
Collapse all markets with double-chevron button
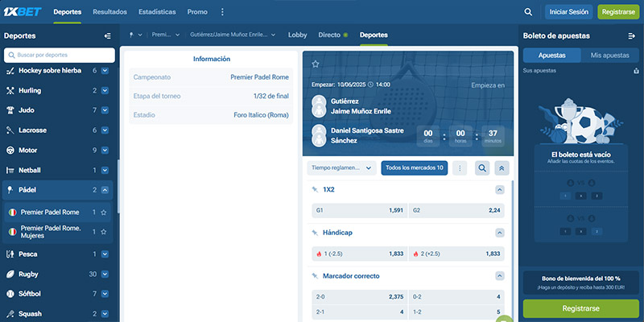point(503,168)
